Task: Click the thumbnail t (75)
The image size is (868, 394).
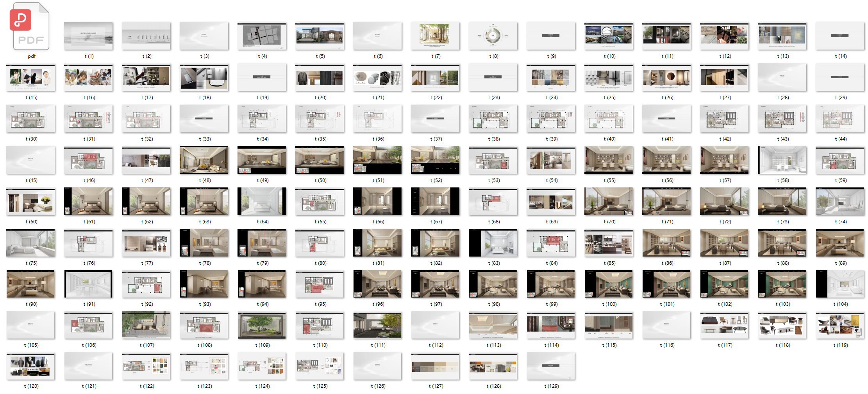Action: pos(31,243)
